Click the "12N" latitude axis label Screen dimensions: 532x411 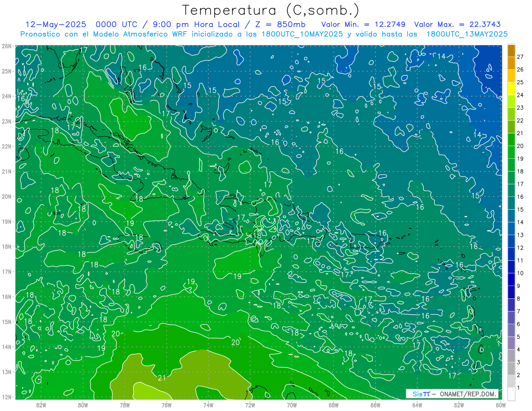pyautogui.click(x=6, y=397)
